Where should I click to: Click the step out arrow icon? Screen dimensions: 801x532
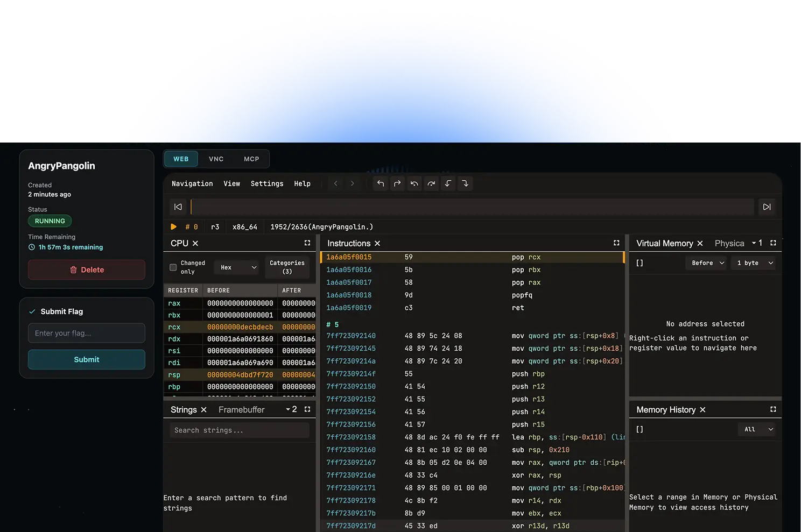448,183
